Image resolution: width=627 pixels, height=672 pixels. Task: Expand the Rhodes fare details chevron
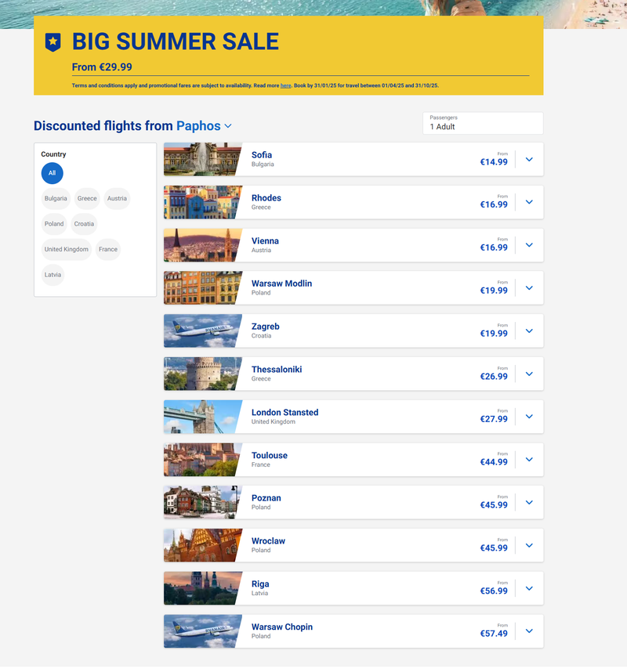point(529,202)
